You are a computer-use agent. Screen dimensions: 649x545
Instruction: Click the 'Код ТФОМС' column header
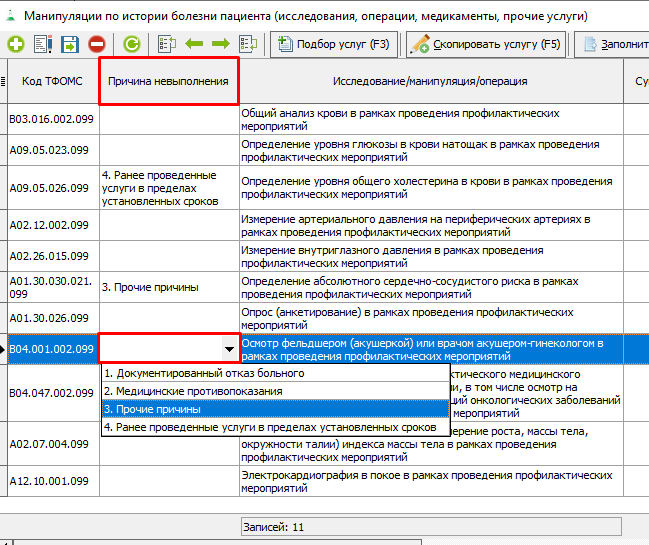click(x=52, y=81)
